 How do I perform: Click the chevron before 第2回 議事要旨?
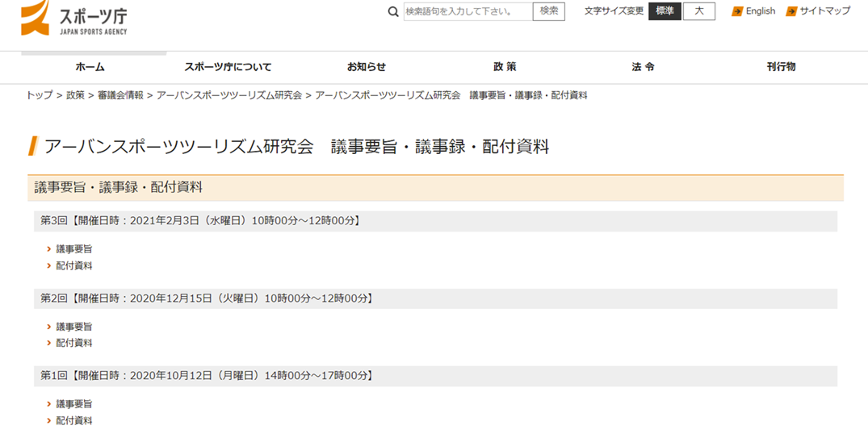(49, 327)
